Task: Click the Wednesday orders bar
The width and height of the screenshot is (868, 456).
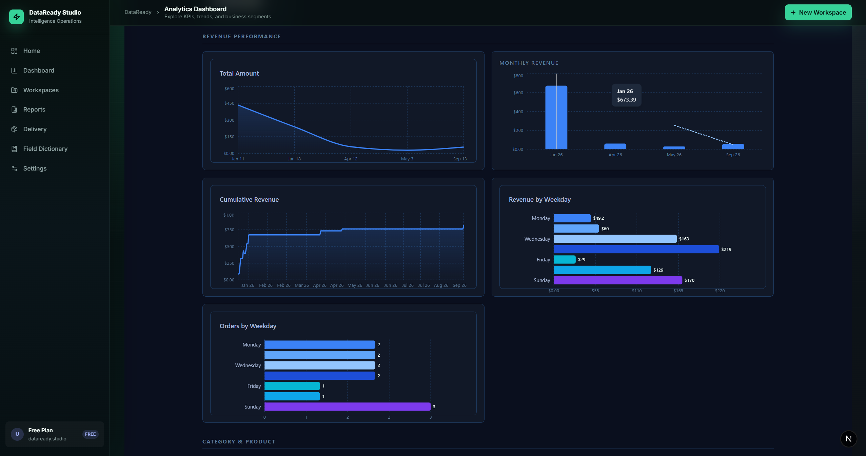Action: point(320,365)
